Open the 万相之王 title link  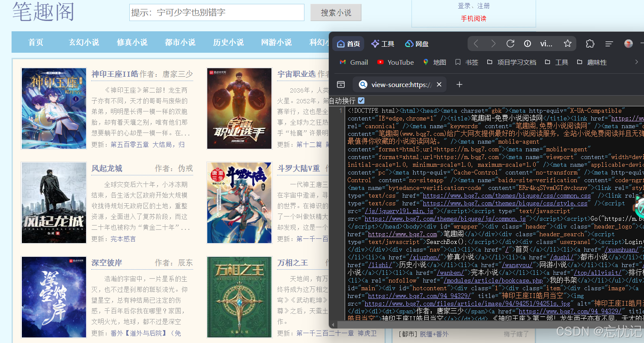pos(292,263)
